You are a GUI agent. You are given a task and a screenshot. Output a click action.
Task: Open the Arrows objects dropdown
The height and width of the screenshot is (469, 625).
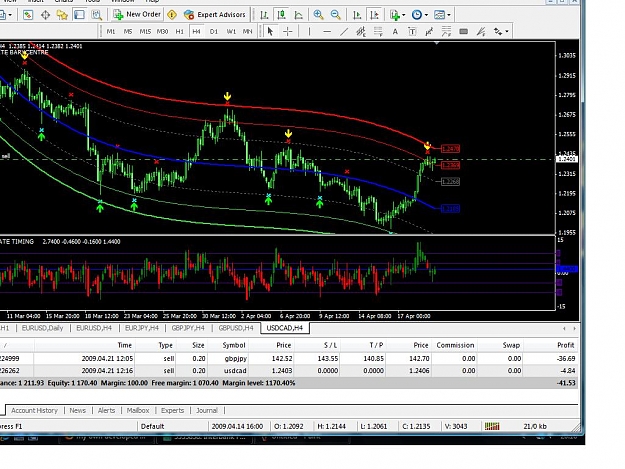click(x=501, y=31)
